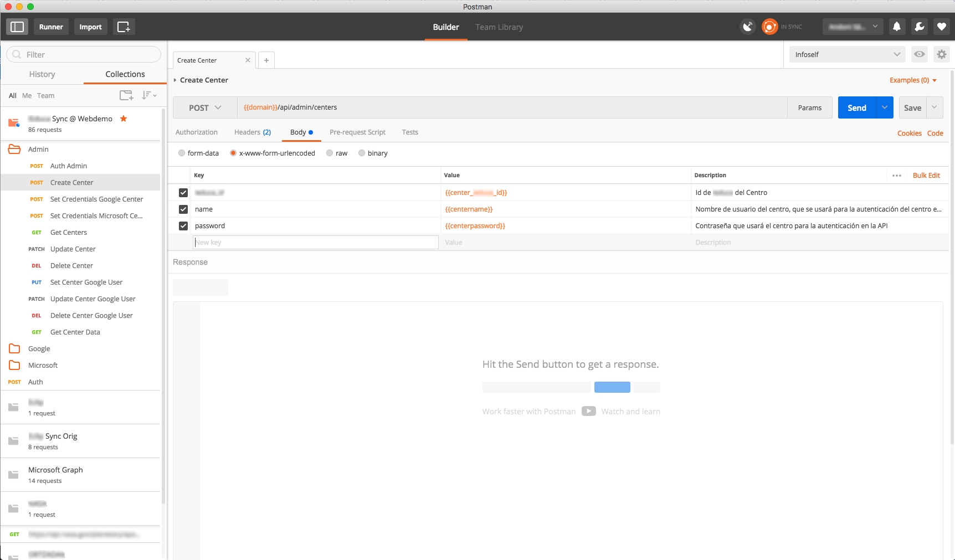Open Sync Orig collection
Viewport: 955px width, 560px height.
coord(80,441)
